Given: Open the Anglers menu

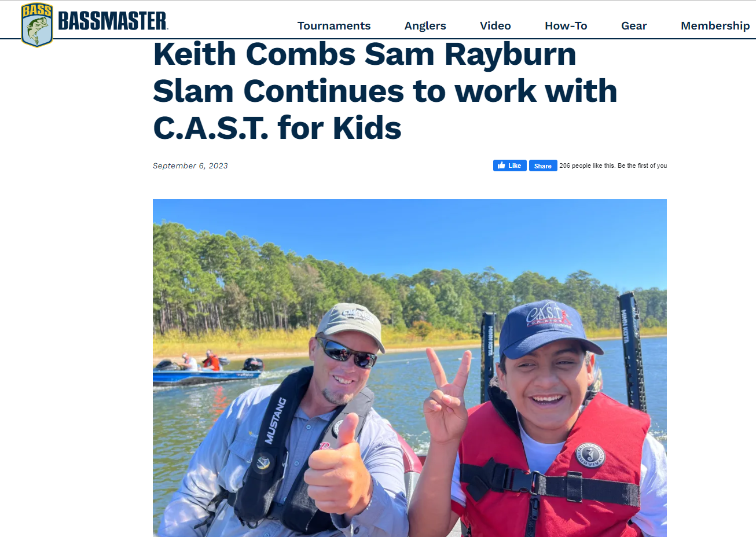Looking at the screenshot, I should pyautogui.click(x=425, y=25).
